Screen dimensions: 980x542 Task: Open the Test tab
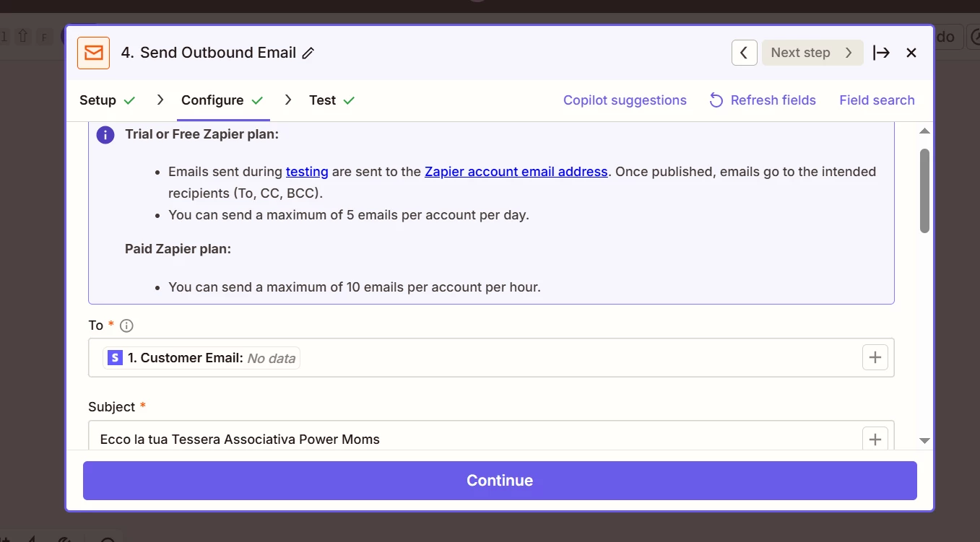tap(332, 100)
